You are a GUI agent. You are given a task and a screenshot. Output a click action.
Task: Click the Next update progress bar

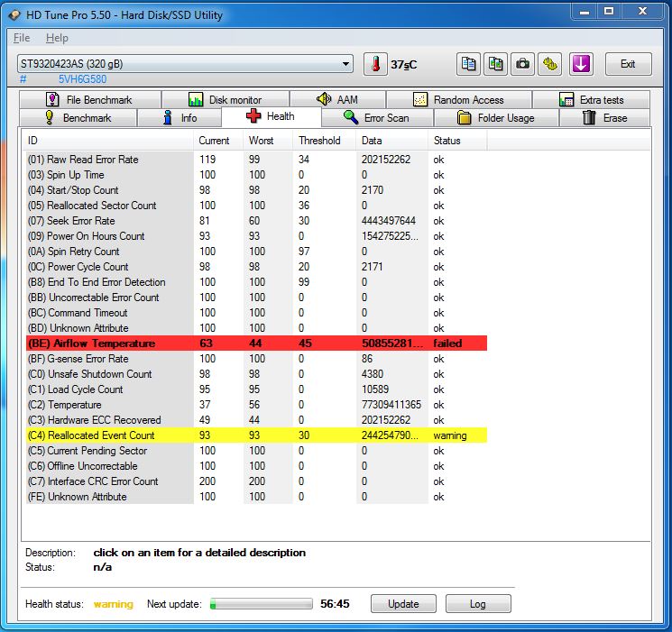(x=261, y=604)
